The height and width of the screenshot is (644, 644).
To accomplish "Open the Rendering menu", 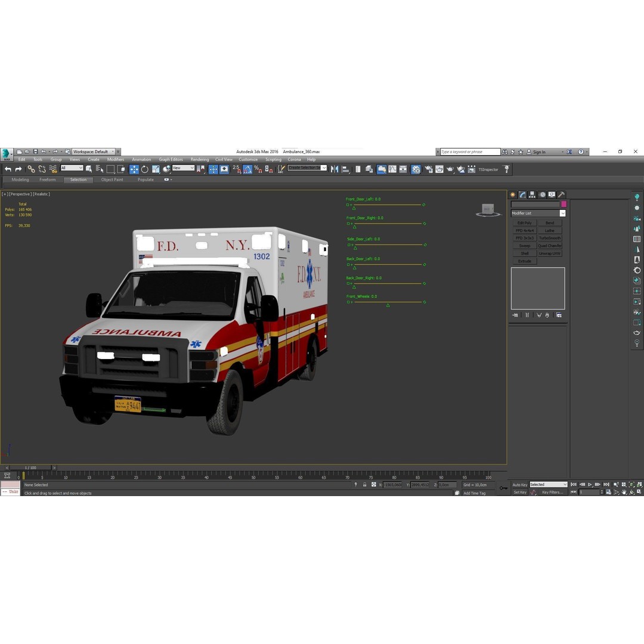I will pos(200,159).
